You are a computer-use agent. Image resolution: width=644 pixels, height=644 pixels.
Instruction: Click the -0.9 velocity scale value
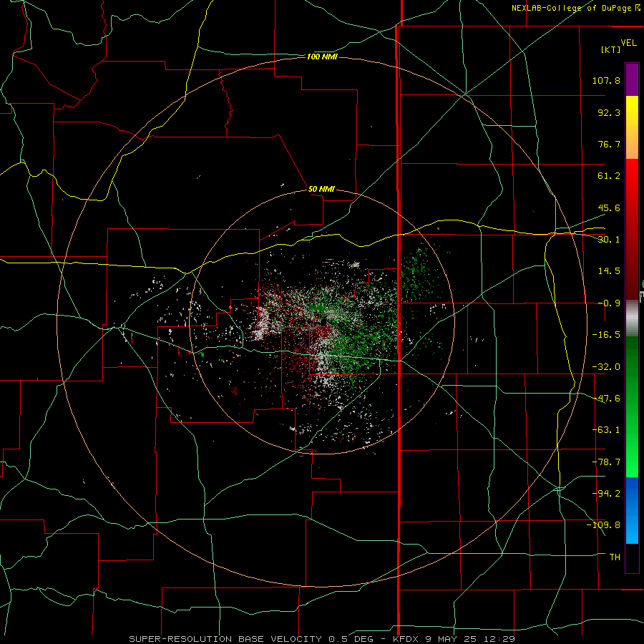[x=609, y=303]
